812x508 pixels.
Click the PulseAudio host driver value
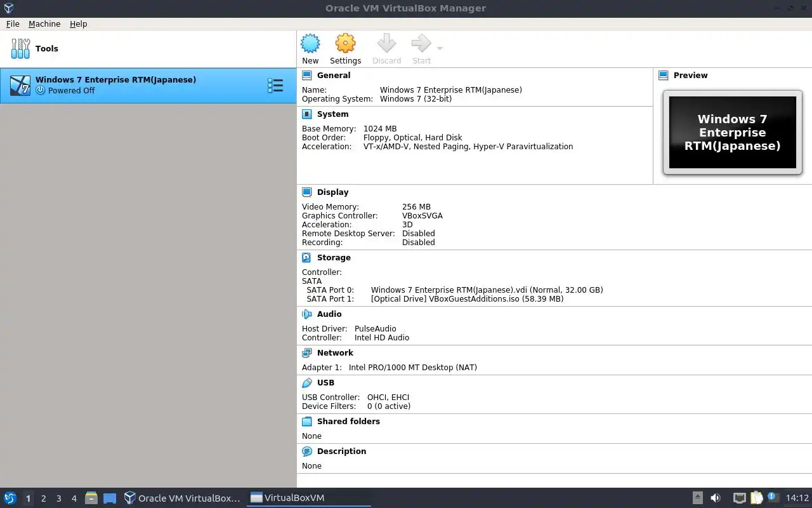pyautogui.click(x=375, y=329)
